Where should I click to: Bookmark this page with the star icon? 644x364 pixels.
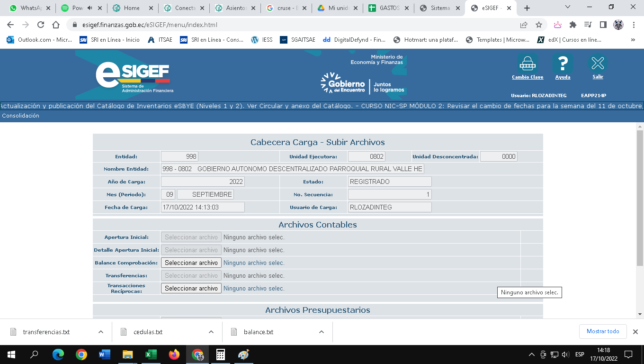tap(539, 25)
